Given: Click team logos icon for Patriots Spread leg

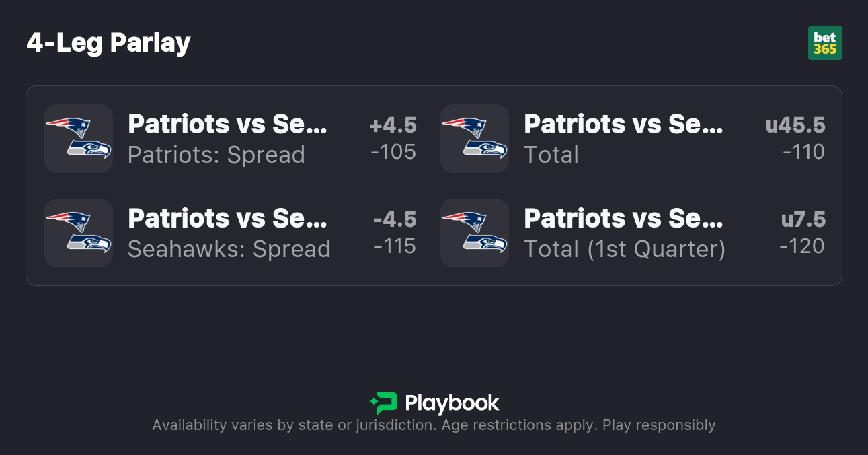Looking at the screenshot, I should (x=79, y=139).
